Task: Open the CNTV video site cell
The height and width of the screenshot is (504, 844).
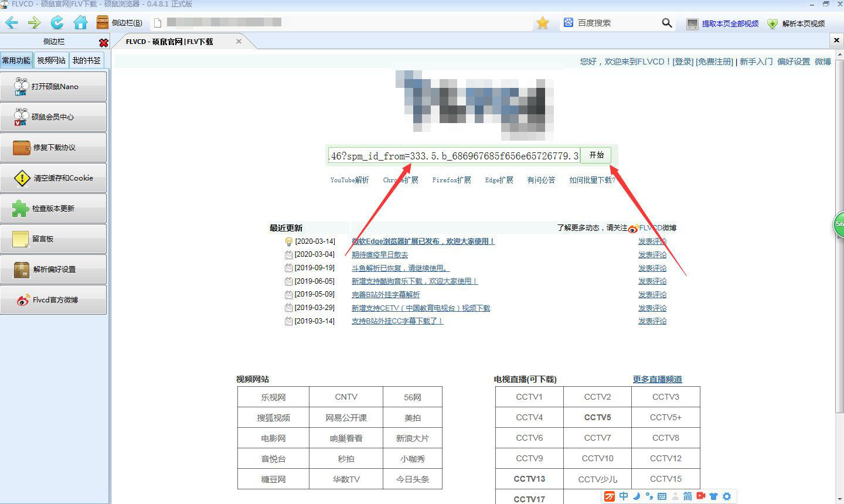Action: (346, 397)
